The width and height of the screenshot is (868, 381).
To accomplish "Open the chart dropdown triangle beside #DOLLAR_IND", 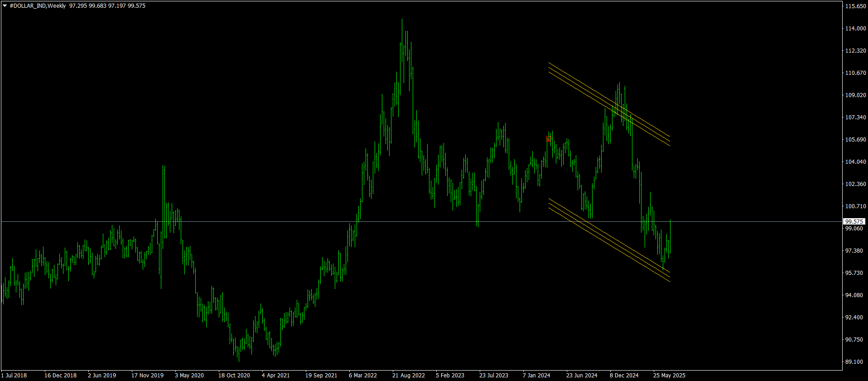I will pos(5,6).
